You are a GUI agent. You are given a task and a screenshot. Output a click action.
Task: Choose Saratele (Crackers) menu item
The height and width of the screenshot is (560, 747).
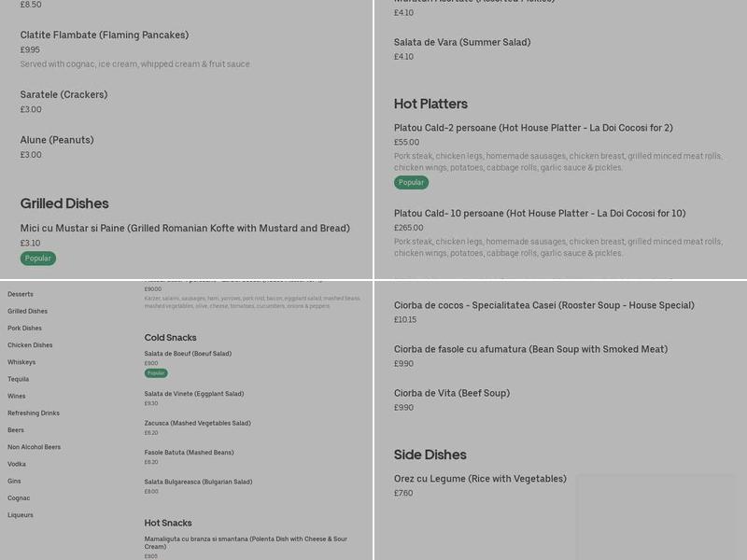tap(64, 94)
